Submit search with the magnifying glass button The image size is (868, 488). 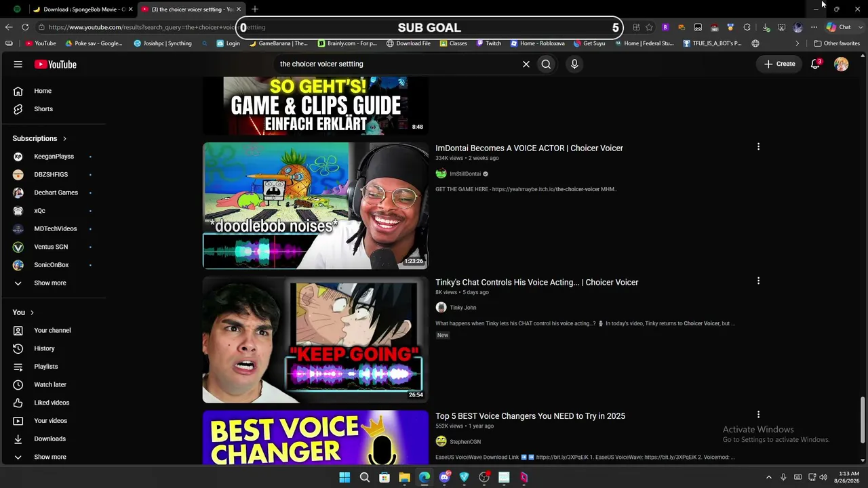click(546, 64)
